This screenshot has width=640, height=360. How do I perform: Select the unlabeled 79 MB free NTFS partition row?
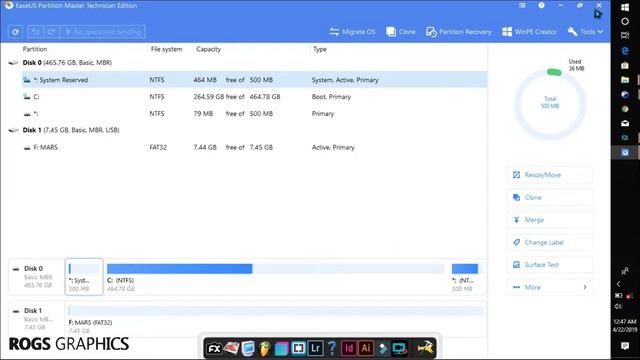tap(254, 113)
